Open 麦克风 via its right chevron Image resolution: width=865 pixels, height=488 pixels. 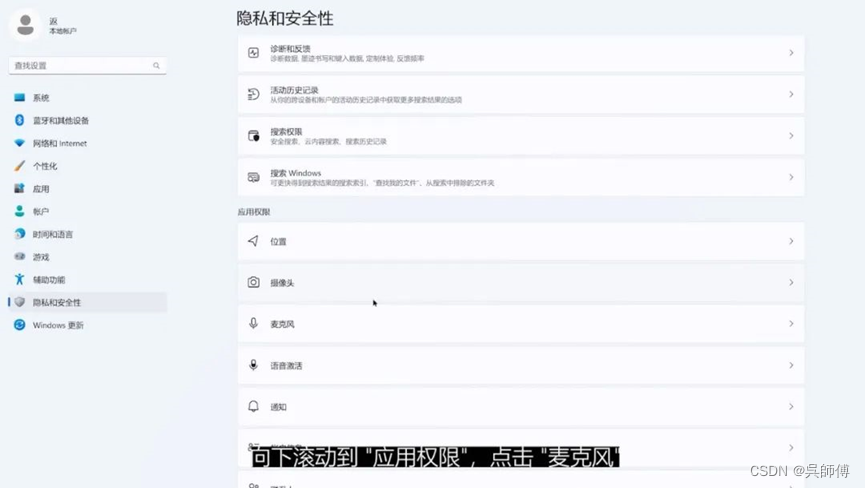(791, 324)
